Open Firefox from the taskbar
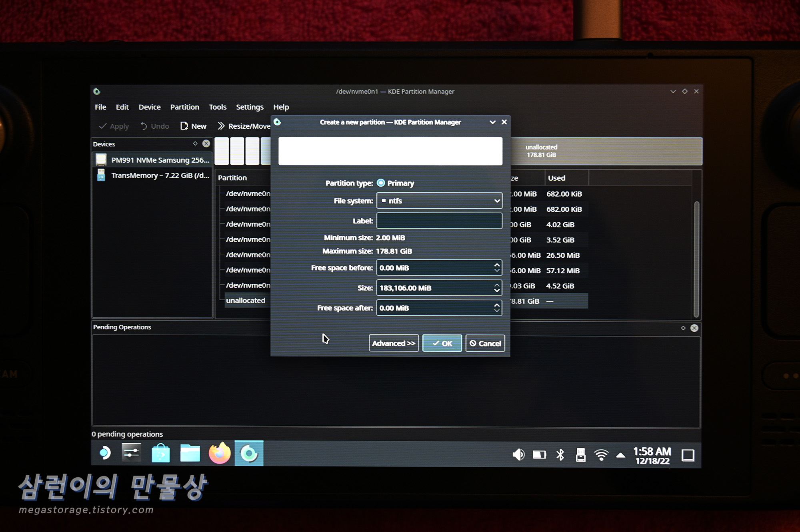 pyautogui.click(x=220, y=453)
